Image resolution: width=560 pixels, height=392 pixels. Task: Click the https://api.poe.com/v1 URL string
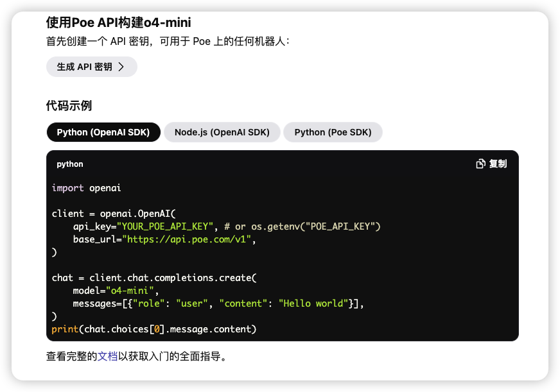187,239
